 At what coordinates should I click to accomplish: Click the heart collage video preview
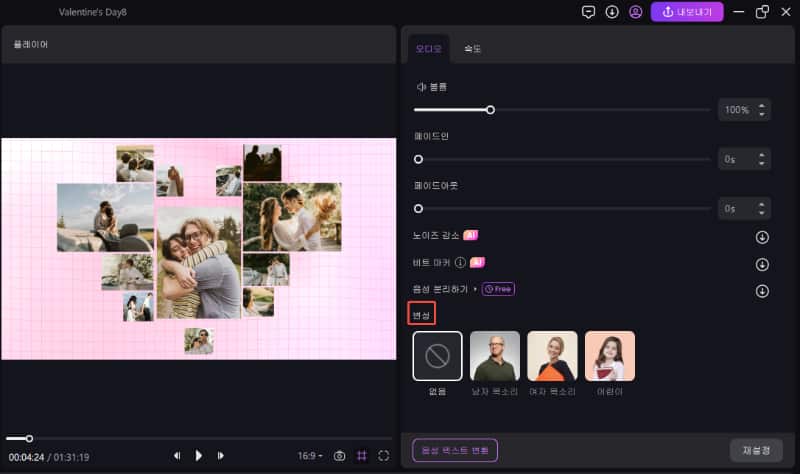[198, 249]
